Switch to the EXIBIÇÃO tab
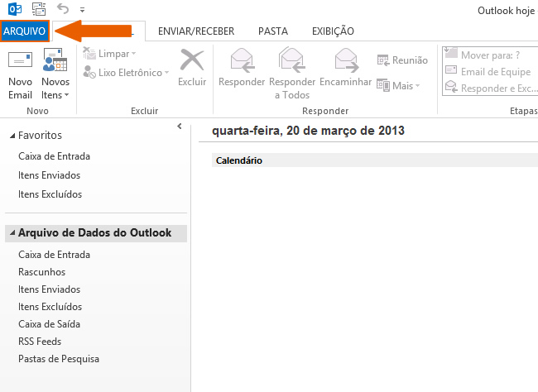The height and width of the screenshot is (392, 538). 333,31
